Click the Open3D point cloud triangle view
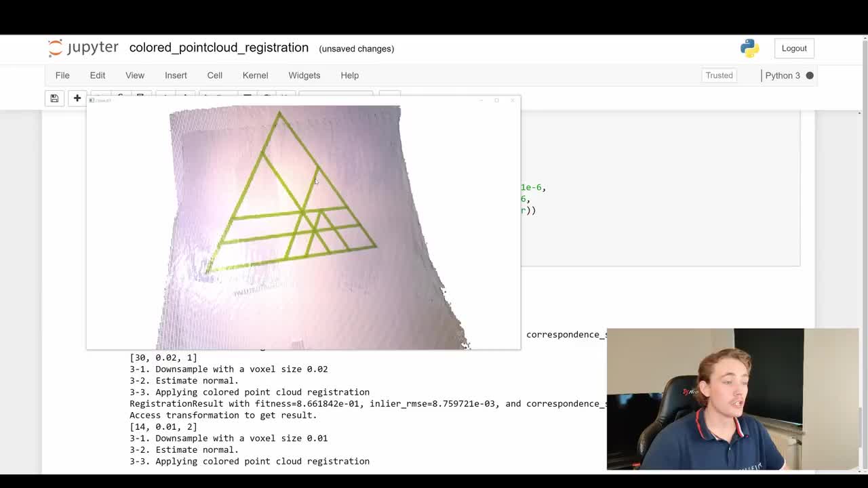This screenshot has width=868, height=488. tap(303, 227)
